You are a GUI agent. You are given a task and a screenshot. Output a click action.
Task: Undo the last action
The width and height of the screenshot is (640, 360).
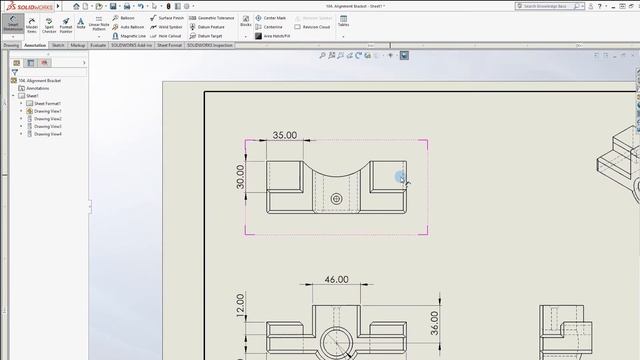141,6
